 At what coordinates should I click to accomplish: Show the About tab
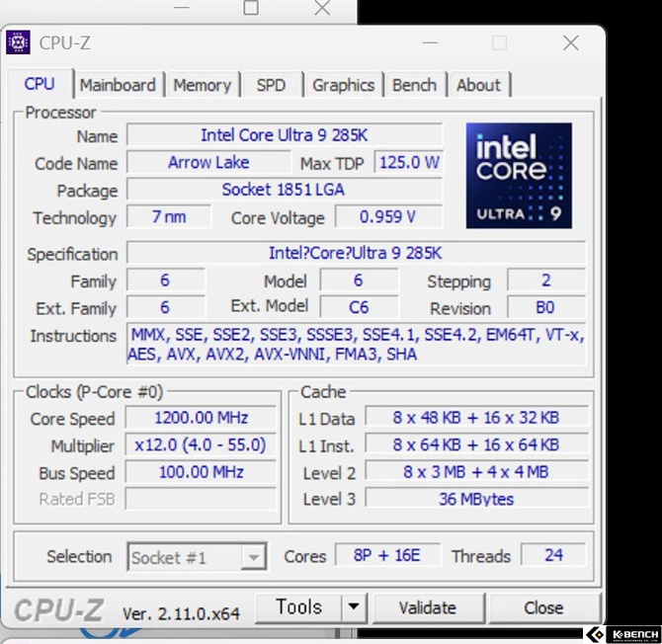click(x=478, y=85)
